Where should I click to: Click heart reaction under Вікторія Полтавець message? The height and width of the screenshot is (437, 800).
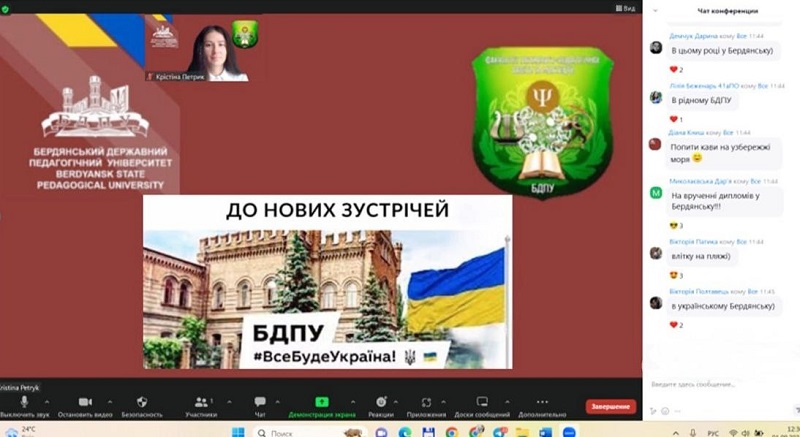[676, 325]
